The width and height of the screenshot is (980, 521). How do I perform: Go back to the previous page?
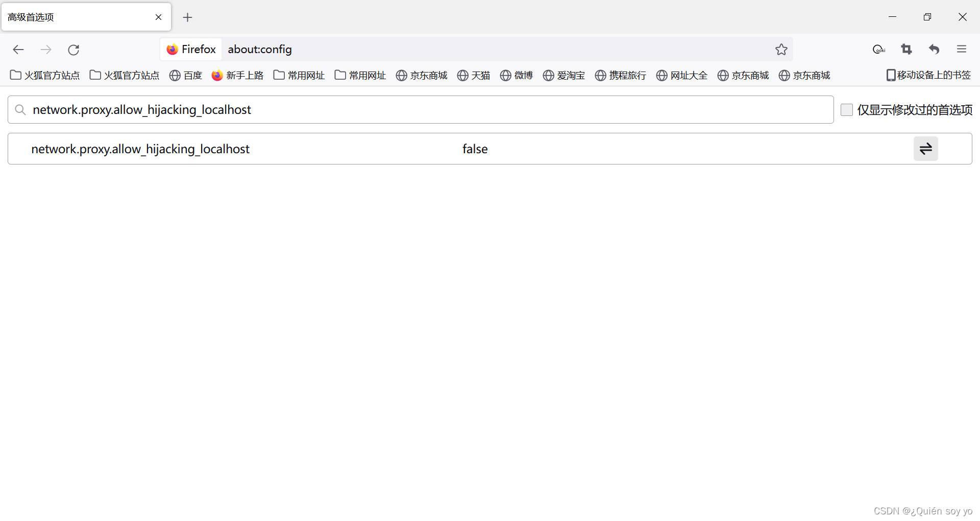18,50
